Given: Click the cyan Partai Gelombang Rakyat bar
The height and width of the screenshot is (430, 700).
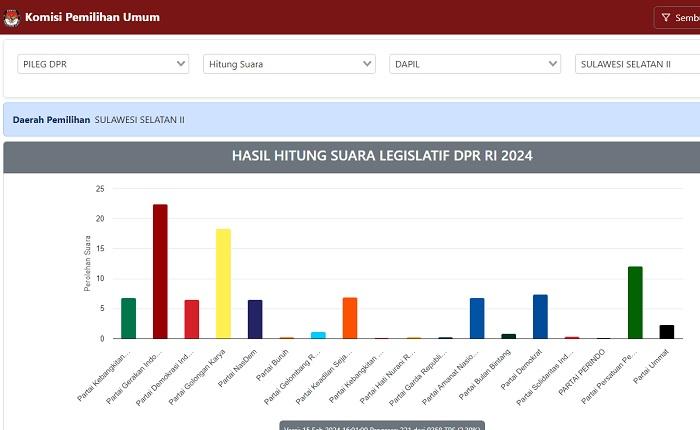Looking at the screenshot, I should [318, 335].
